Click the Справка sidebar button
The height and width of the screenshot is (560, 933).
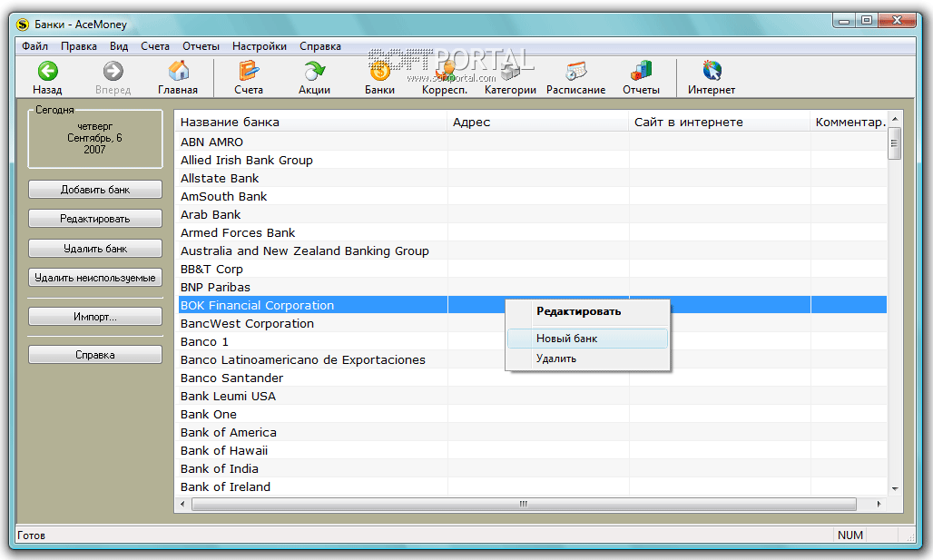pos(95,355)
